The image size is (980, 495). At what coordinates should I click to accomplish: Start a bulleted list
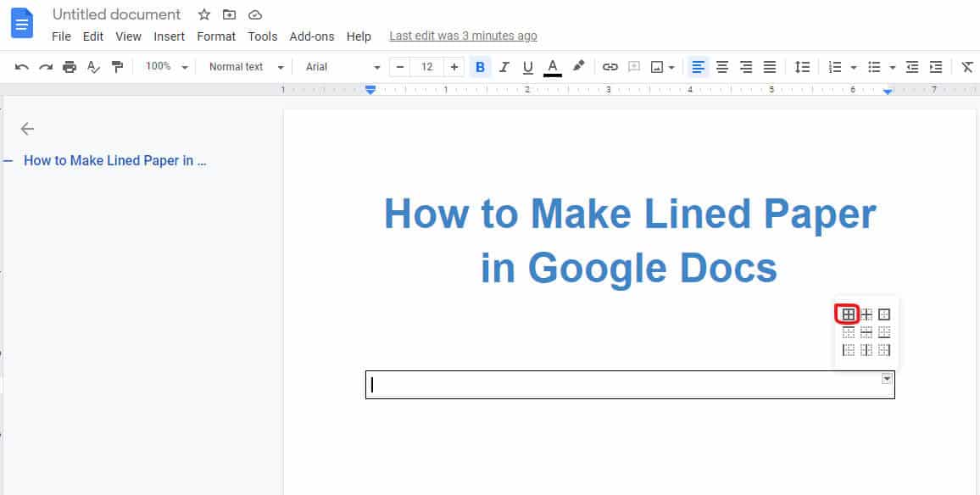(x=874, y=67)
